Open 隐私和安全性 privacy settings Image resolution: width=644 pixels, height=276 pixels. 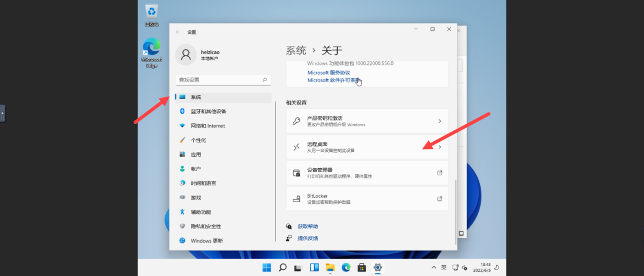tap(224, 227)
